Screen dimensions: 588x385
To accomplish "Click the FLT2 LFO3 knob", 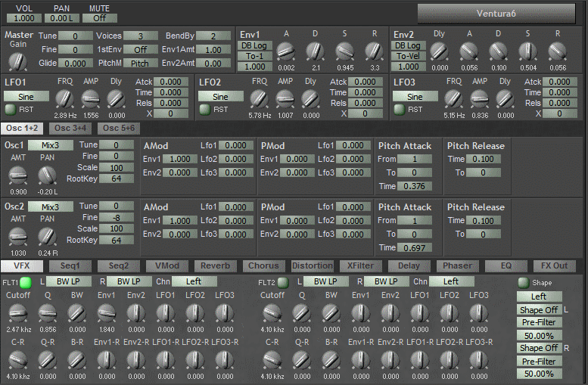I will click(479, 313).
